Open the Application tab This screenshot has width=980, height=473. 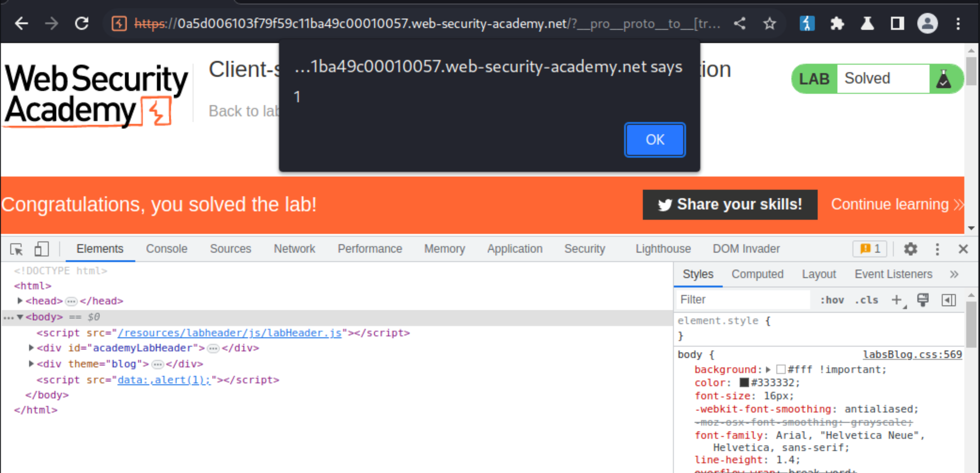click(515, 249)
